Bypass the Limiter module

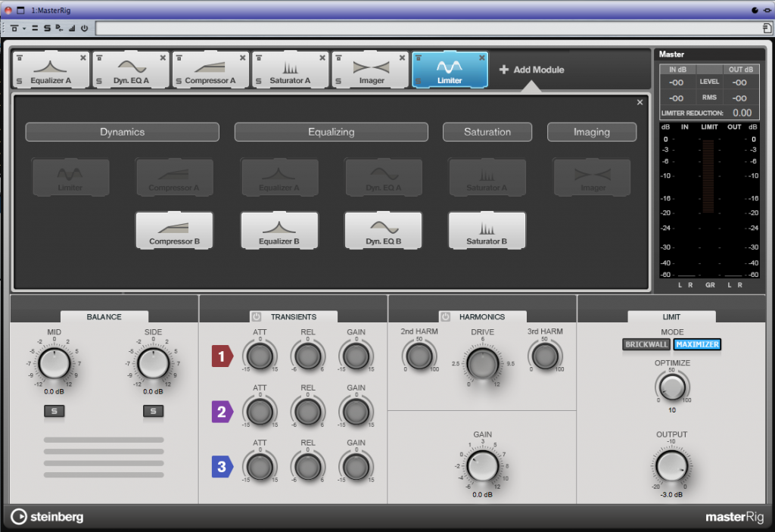[x=419, y=58]
